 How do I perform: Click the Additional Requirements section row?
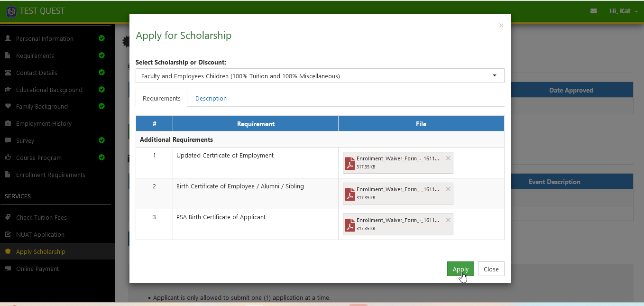coord(320,139)
